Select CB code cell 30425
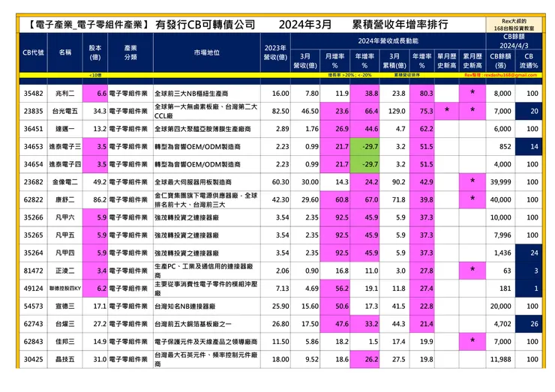The width and height of the screenshot is (555, 392). pos(33,359)
